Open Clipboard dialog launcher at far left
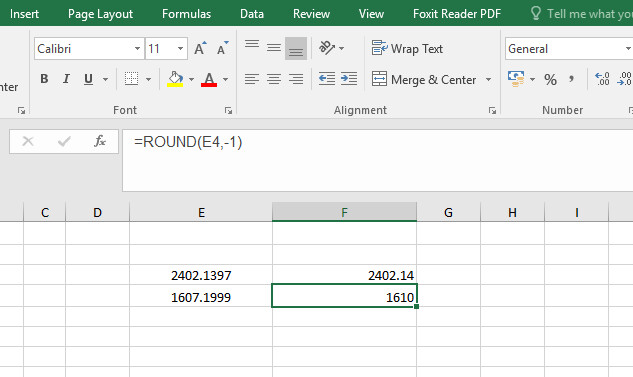633x377 pixels. (x=21, y=111)
